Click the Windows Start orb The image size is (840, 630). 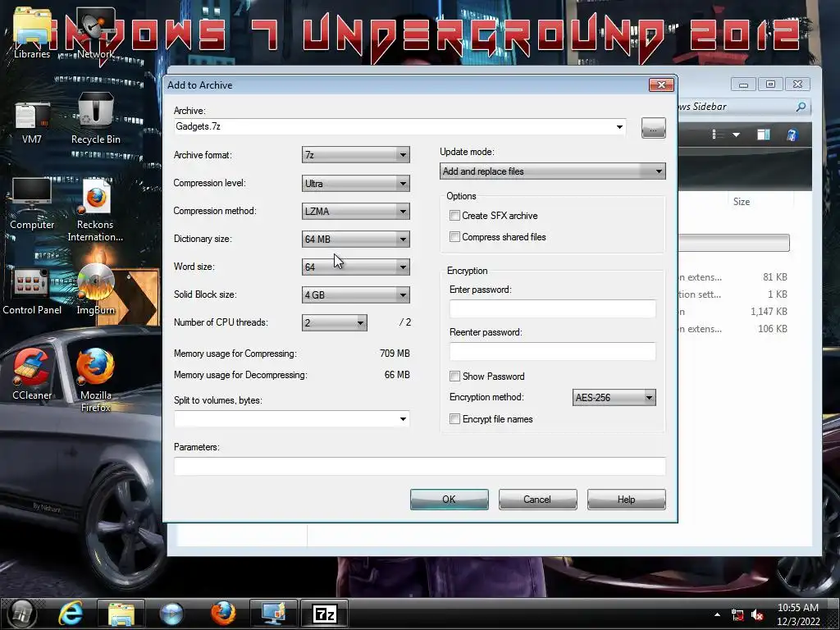[21, 614]
